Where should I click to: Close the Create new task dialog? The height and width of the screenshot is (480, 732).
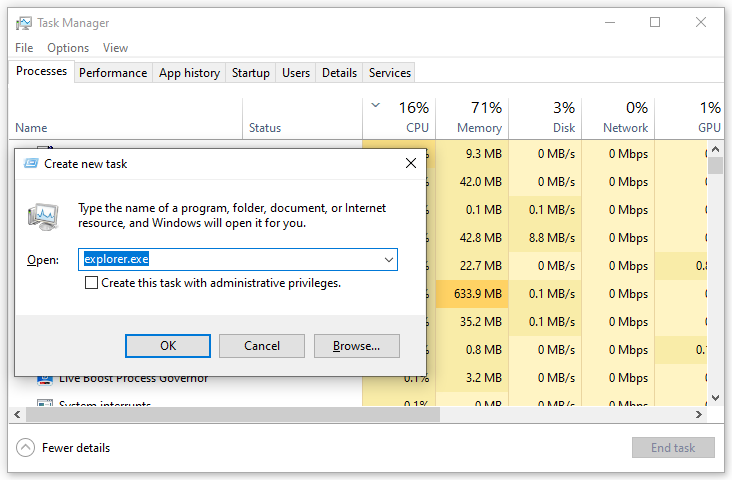(x=411, y=163)
